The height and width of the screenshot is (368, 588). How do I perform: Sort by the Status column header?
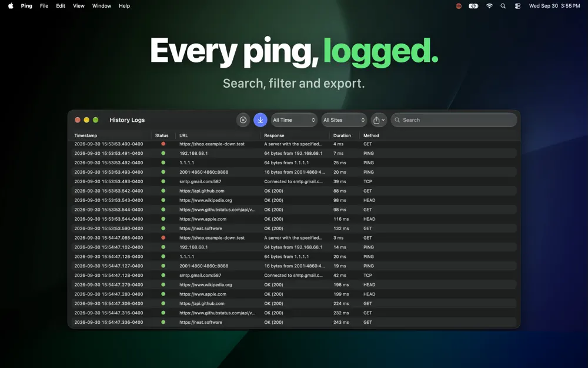coord(162,135)
